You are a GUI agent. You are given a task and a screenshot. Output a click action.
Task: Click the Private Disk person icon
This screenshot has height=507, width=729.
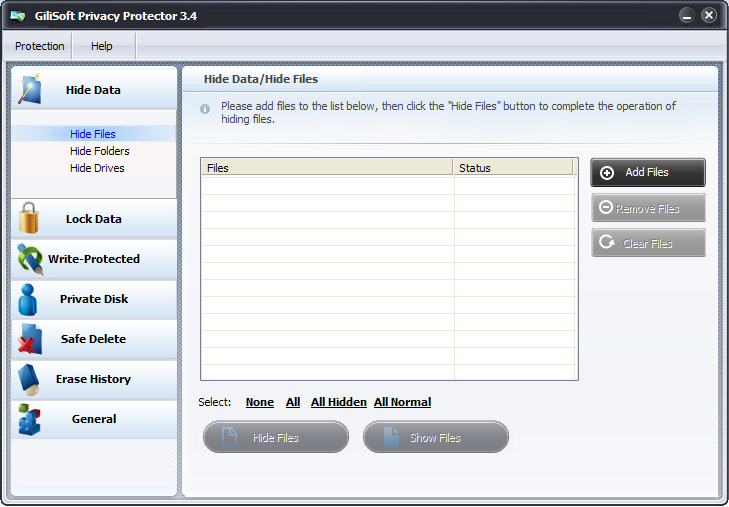[x=29, y=299]
